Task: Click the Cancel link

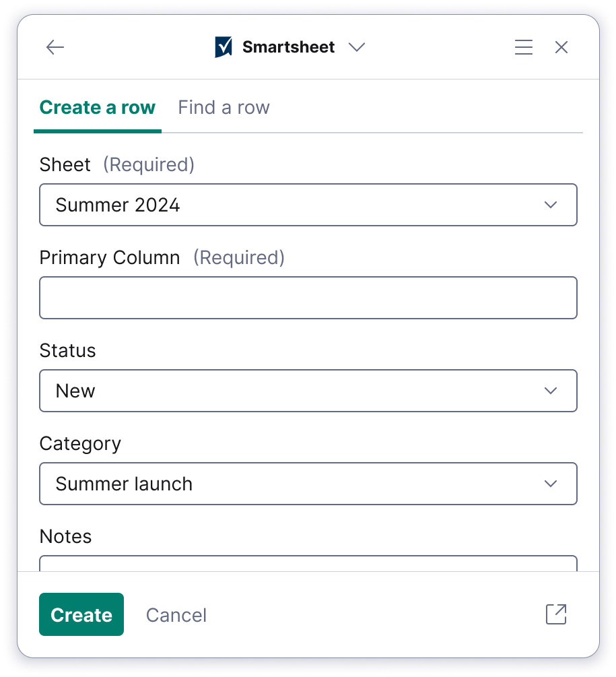Action: [176, 615]
